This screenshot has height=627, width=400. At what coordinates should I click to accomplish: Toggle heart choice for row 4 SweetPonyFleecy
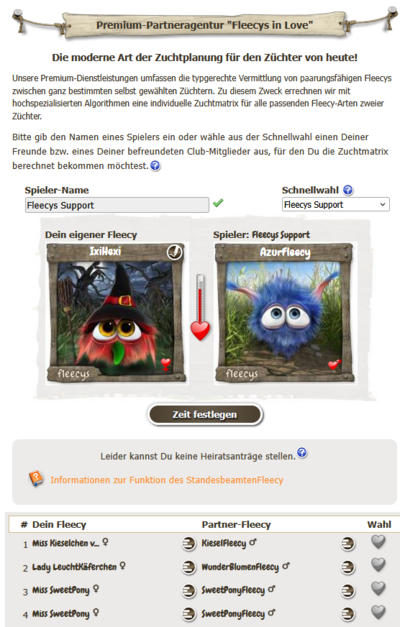tap(378, 612)
